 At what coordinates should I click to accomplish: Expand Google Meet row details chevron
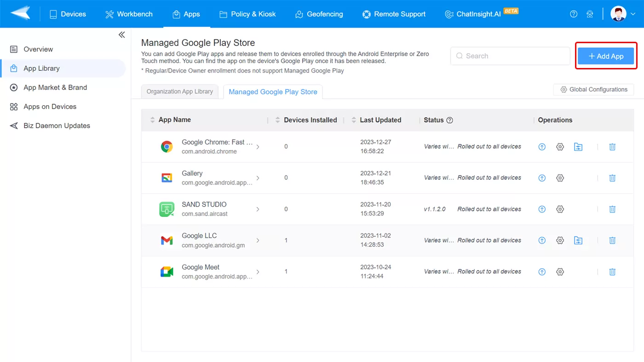click(x=258, y=272)
